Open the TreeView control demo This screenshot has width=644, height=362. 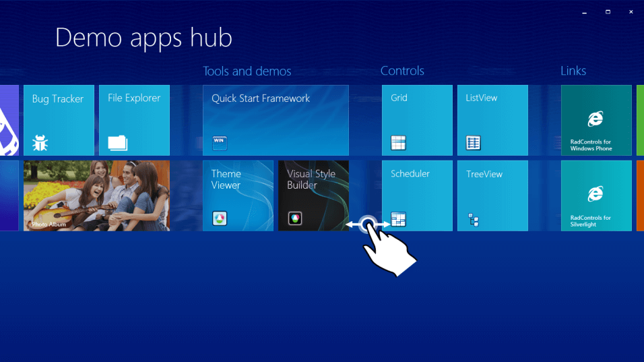click(493, 195)
